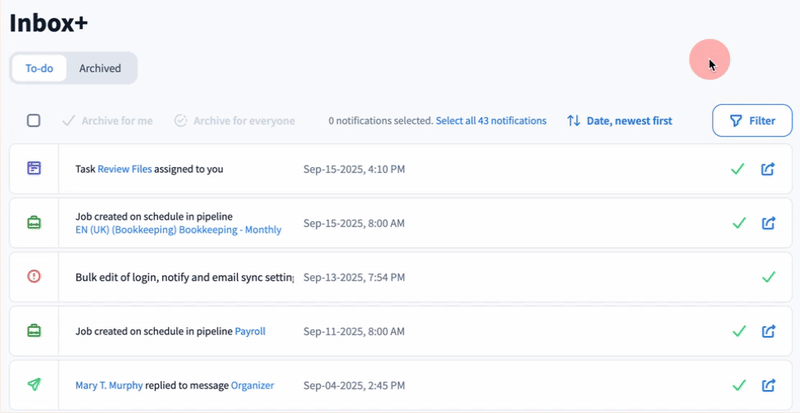This screenshot has width=800, height=413.
Task: Archive the Mary T. Murphy reply notification
Action: pyautogui.click(x=738, y=385)
